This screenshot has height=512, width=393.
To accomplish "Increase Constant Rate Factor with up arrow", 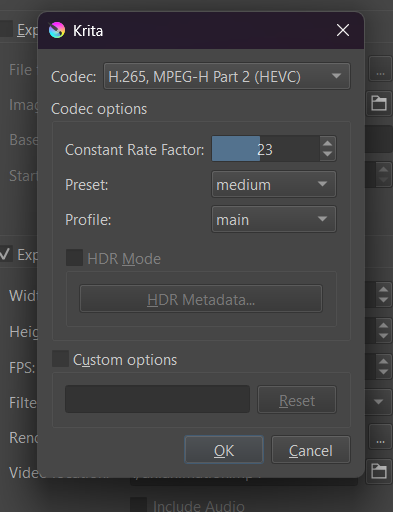I will (x=328, y=143).
